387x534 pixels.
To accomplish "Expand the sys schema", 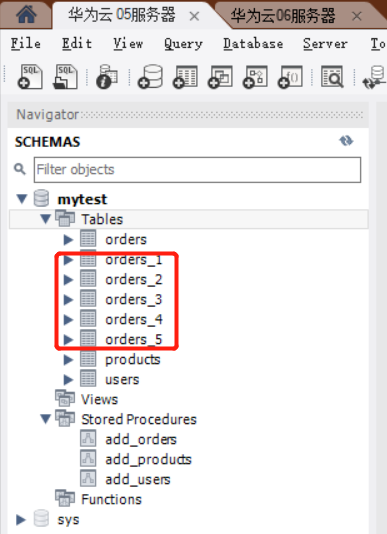I will pos(21,519).
